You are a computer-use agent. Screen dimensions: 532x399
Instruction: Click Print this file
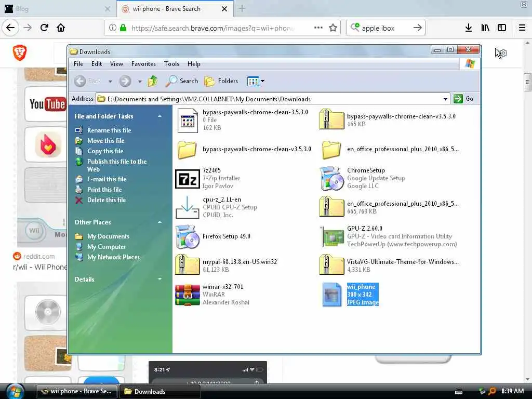pyautogui.click(x=104, y=190)
